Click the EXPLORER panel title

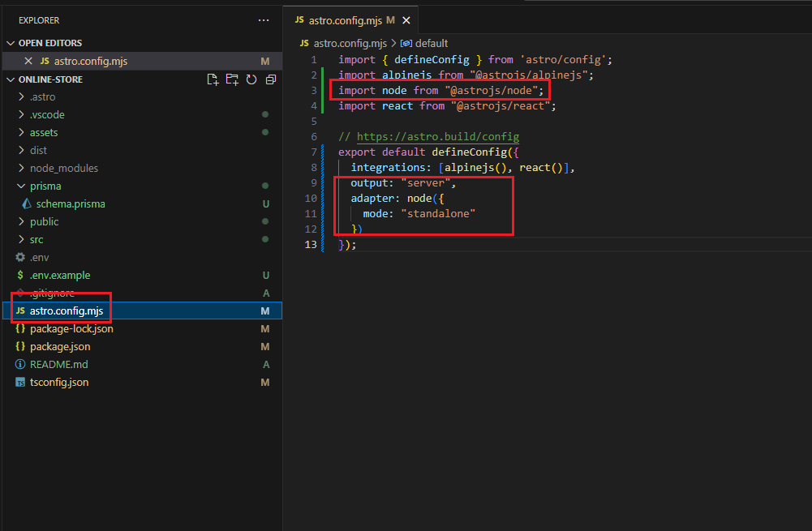point(39,20)
